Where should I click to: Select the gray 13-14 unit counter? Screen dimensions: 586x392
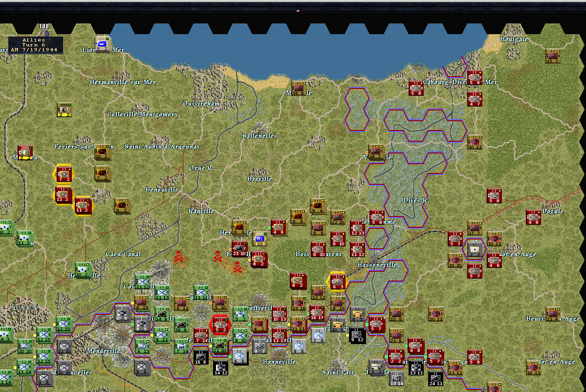[x=396, y=378]
